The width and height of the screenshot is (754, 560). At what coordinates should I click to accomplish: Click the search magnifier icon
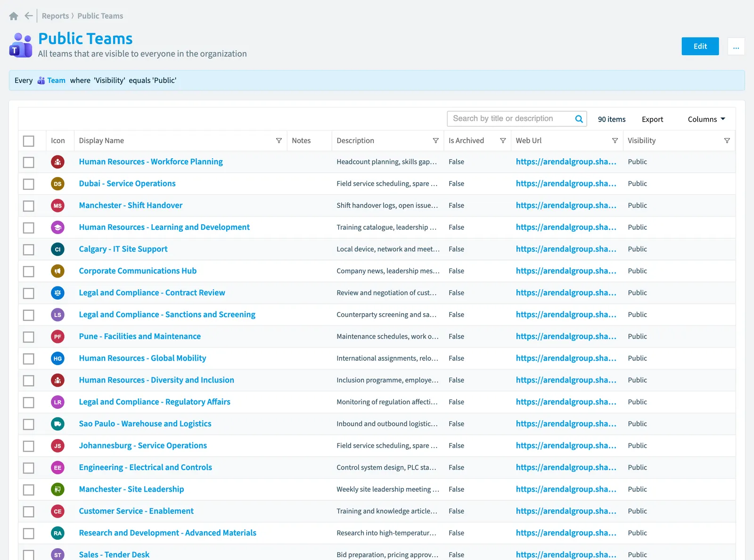point(579,119)
